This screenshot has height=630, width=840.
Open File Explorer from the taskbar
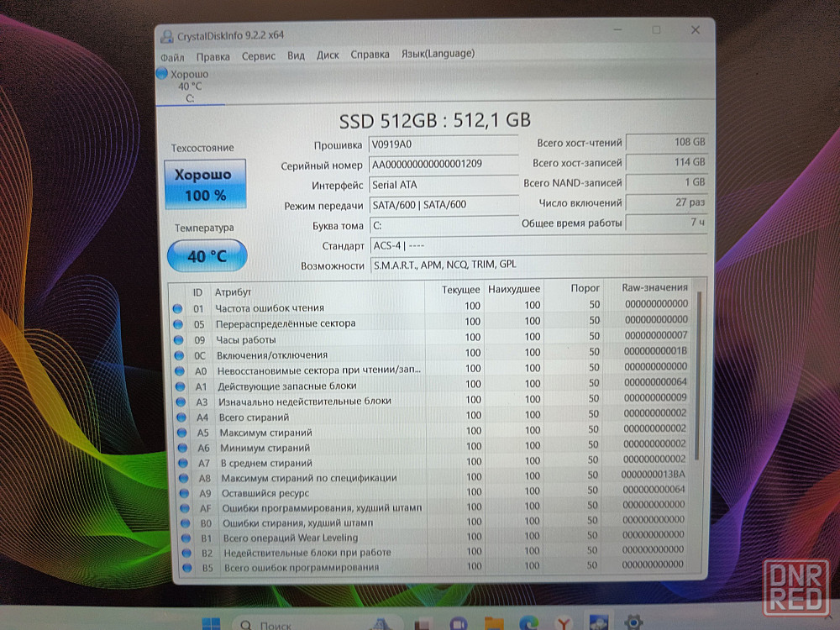[493, 623]
